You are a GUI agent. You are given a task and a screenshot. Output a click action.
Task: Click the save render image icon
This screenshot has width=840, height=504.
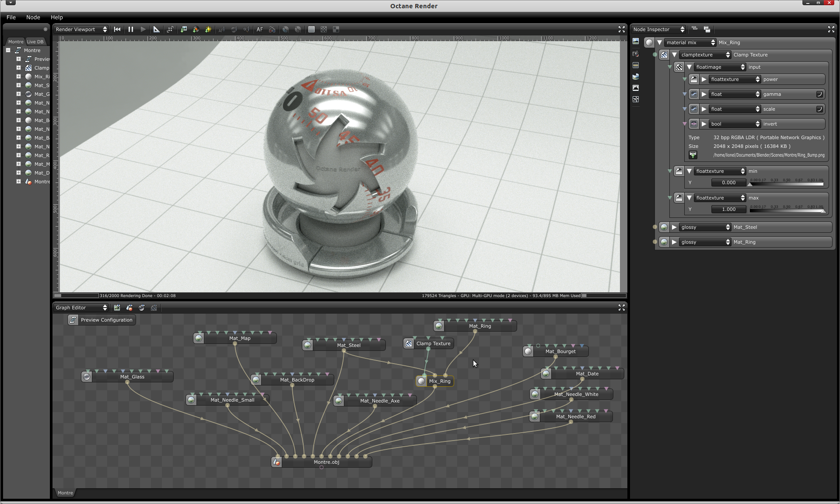(184, 29)
